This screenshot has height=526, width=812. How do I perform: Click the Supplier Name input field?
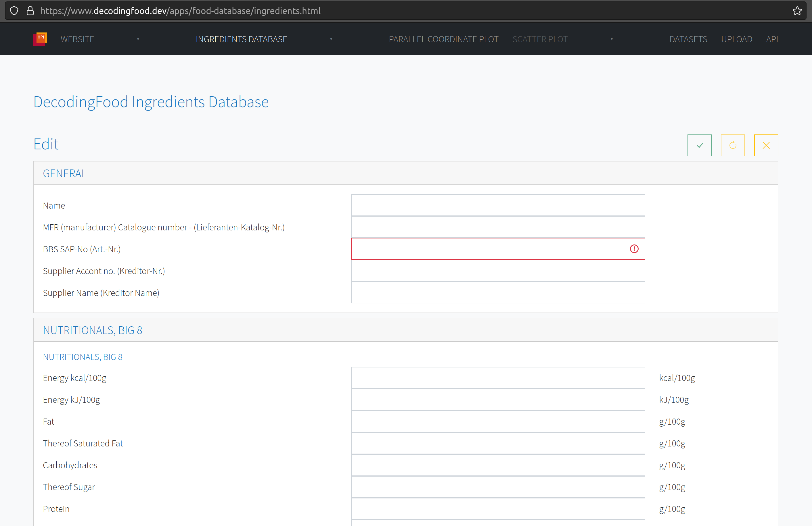[x=497, y=292]
